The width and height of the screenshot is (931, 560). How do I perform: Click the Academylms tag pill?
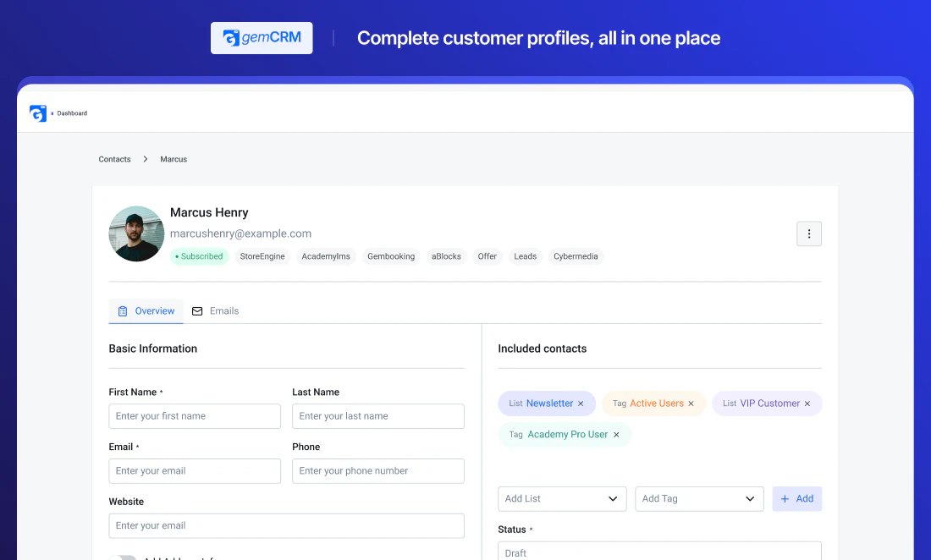tap(326, 256)
